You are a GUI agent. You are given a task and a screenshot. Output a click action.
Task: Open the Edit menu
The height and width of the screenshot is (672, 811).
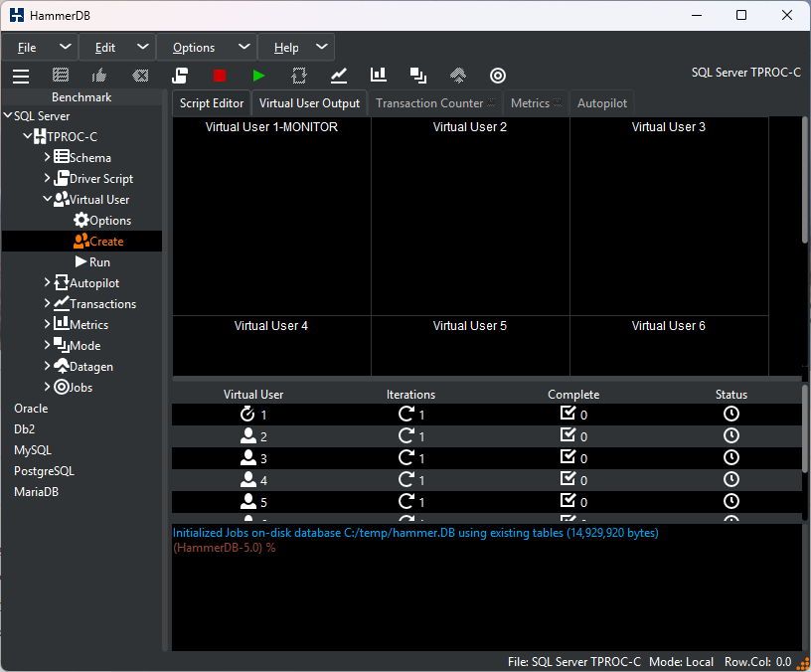[117, 48]
